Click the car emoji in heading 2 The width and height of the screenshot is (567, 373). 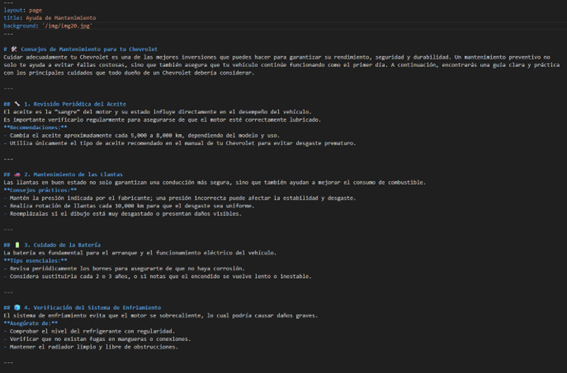click(x=17, y=174)
